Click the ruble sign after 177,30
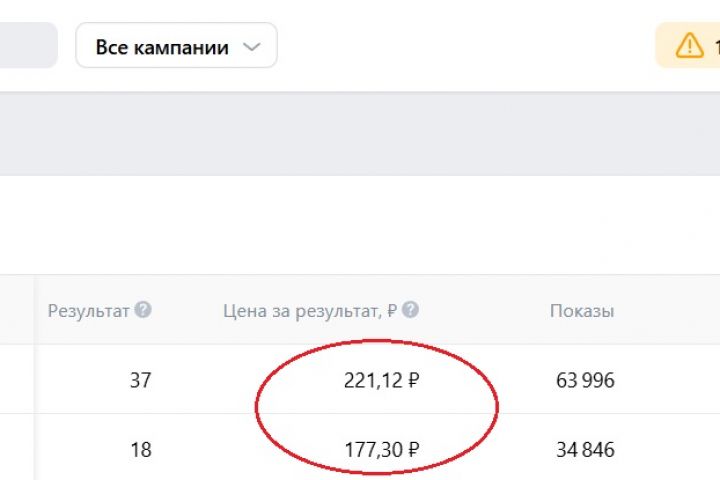The width and height of the screenshot is (720, 480). 413,450
